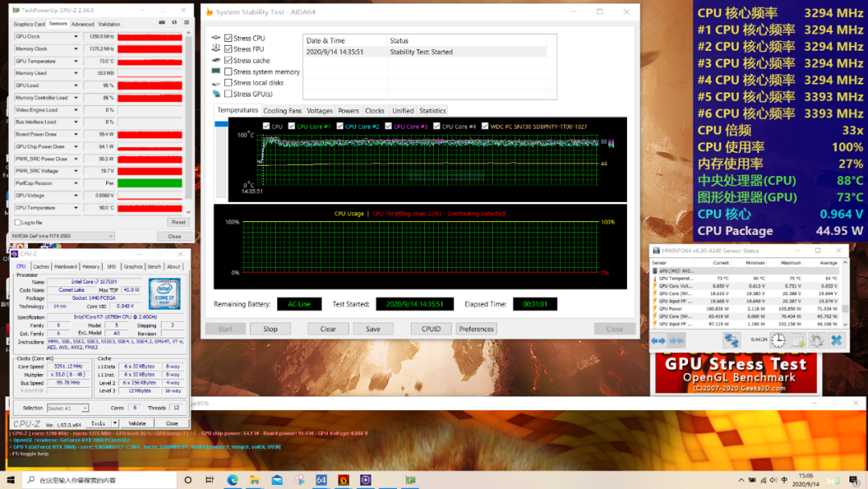868x489 pixels.
Task: Open Mail app from taskbar
Action: coord(276,480)
